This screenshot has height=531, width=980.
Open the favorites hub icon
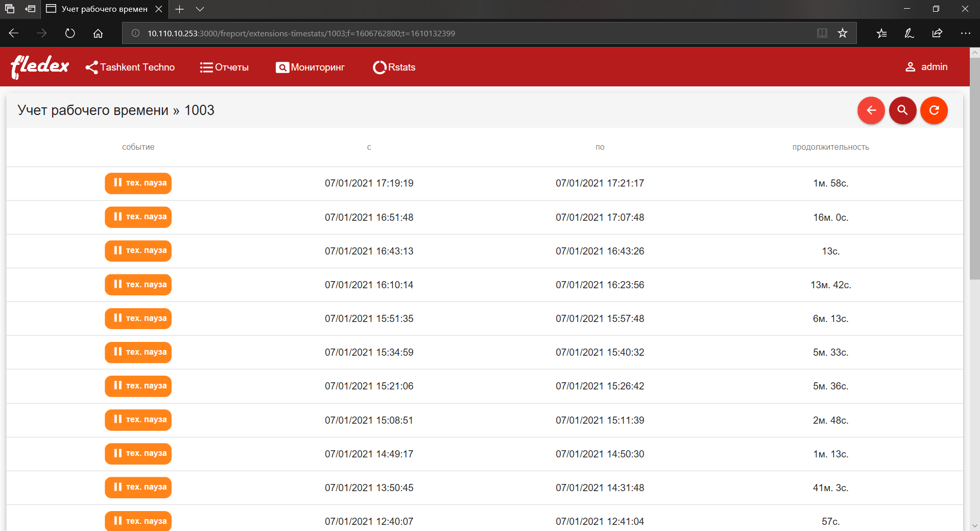pyautogui.click(x=881, y=33)
